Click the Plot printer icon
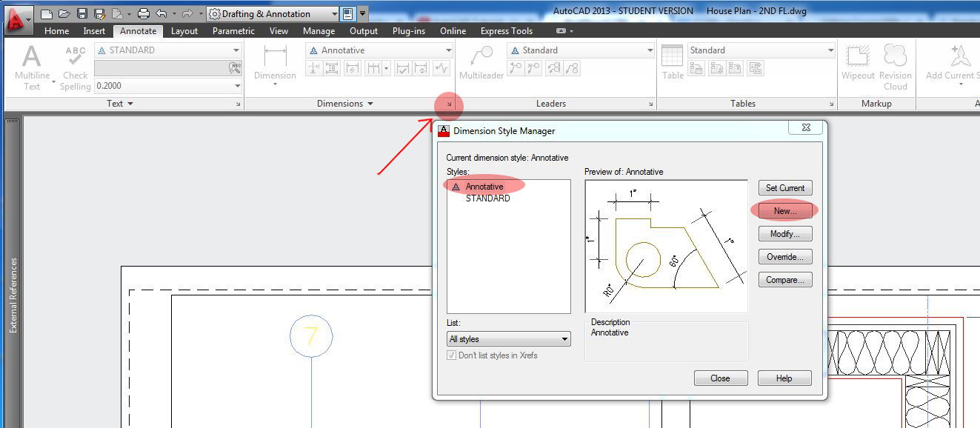 (144, 13)
